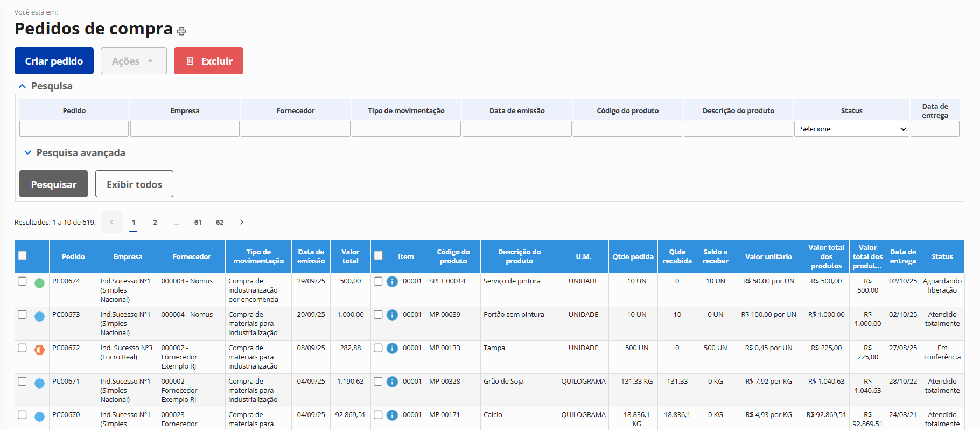Click the Fornecedor search input field

[295, 129]
